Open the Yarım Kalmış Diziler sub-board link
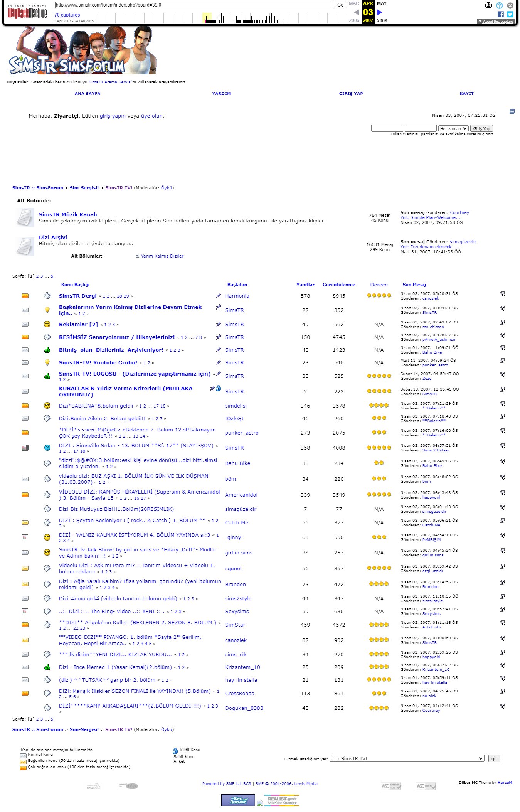The width and height of the screenshot is (520, 812). click(x=162, y=256)
